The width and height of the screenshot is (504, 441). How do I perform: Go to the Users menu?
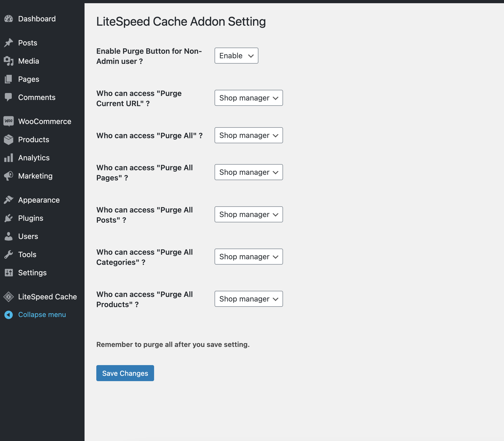coord(28,236)
